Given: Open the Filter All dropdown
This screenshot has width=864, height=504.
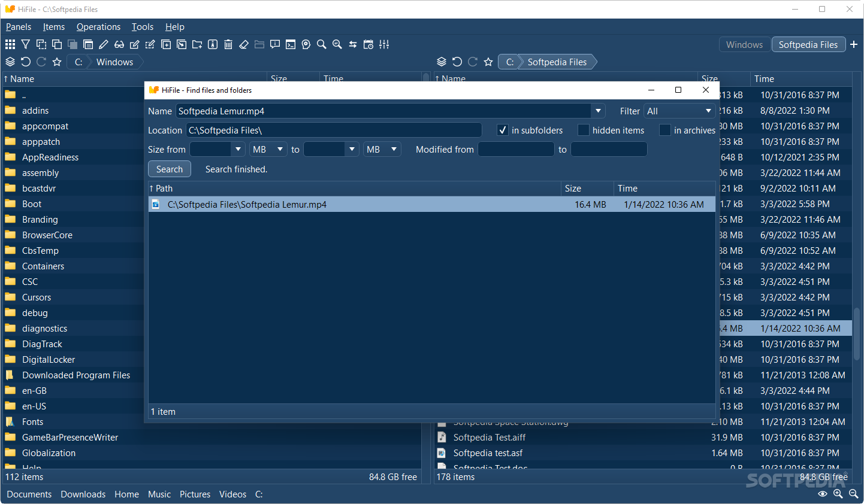Looking at the screenshot, I should 679,111.
